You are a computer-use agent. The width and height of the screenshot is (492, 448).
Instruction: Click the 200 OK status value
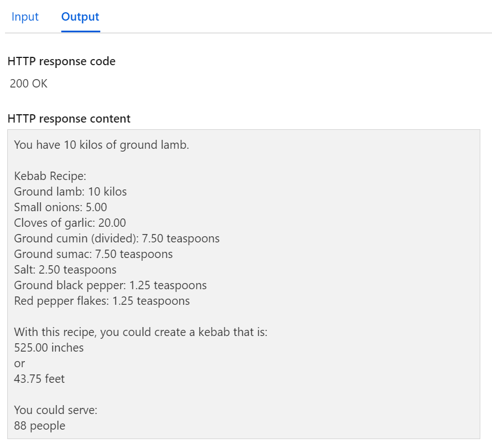click(29, 84)
